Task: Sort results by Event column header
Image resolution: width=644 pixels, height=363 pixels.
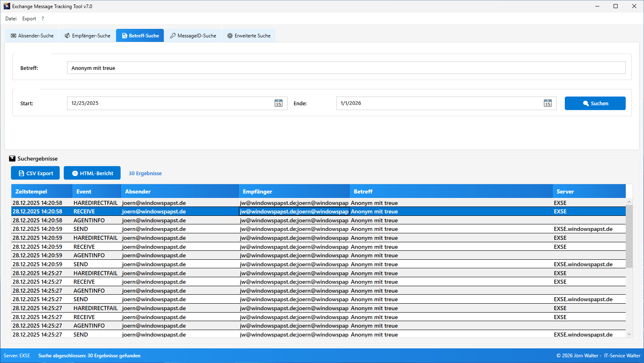Action: pos(96,191)
